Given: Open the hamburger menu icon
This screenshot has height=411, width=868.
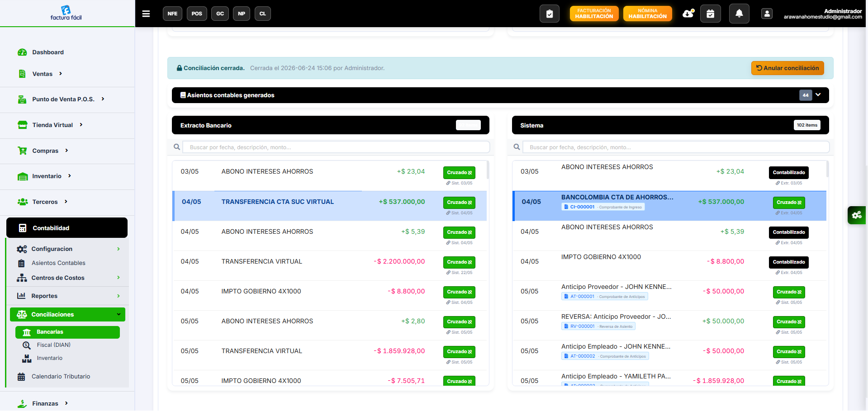Looking at the screenshot, I should [146, 14].
